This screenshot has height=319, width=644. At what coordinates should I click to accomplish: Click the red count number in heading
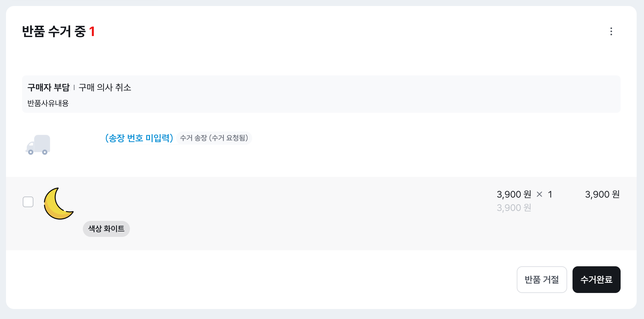92,32
